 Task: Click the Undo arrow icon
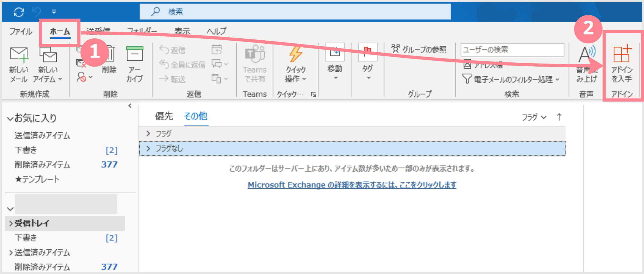37,12
